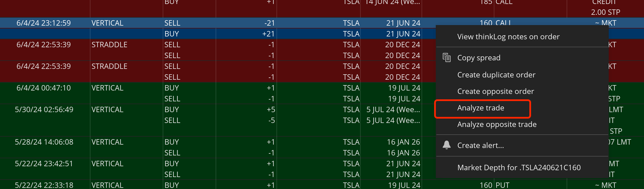The width and height of the screenshot is (644, 189).
Task: Select the 5/22/24 22:33:18 order timestamp
Action: click(44, 185)
